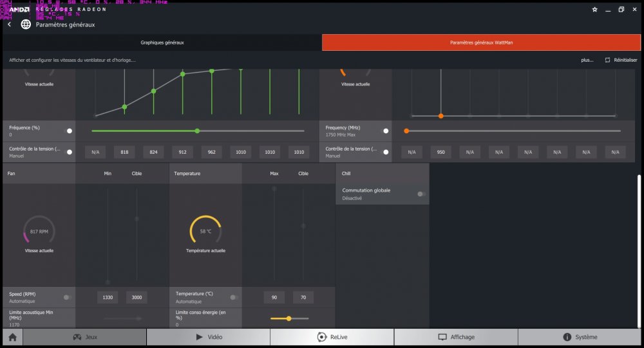Click fan Min speed field 1330

tap(108, 297)
